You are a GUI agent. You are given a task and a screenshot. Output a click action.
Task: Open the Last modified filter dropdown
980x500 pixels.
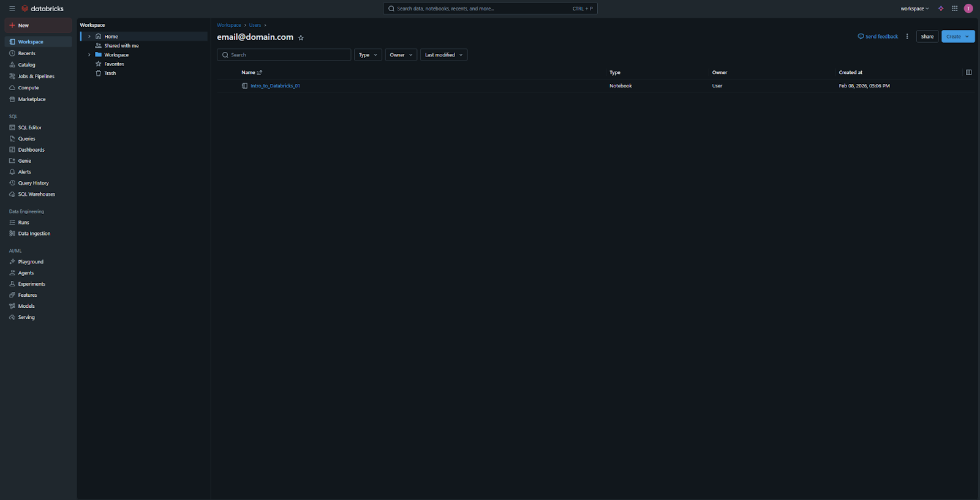(443, 55)
